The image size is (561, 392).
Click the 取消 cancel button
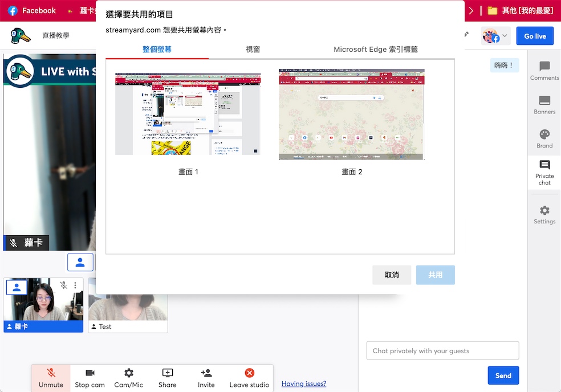point(392,275)
